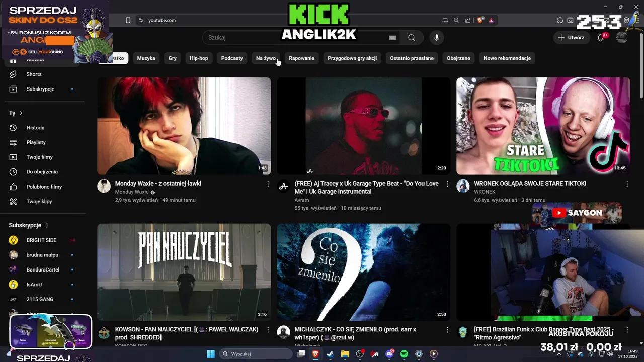This screenshot has height=362, width=644.
Task: Play the Stare TikToki thumbnail video
Action: coord(543,126)
